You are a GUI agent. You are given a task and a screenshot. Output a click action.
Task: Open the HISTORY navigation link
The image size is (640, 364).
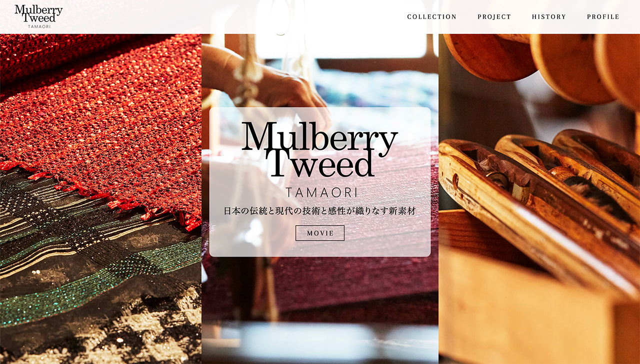click(x=549, y=17)
